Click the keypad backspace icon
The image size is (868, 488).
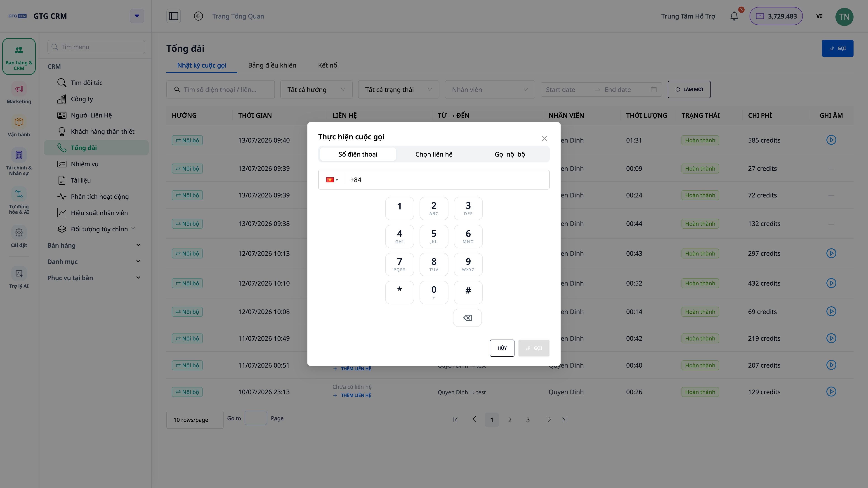pyautogui.click(x=467, y=318)
